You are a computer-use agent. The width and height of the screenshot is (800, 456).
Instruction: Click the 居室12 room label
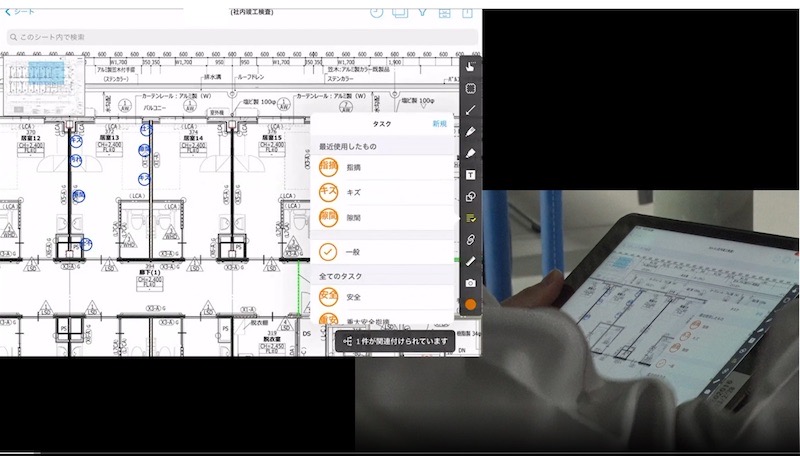click(31, 138)
